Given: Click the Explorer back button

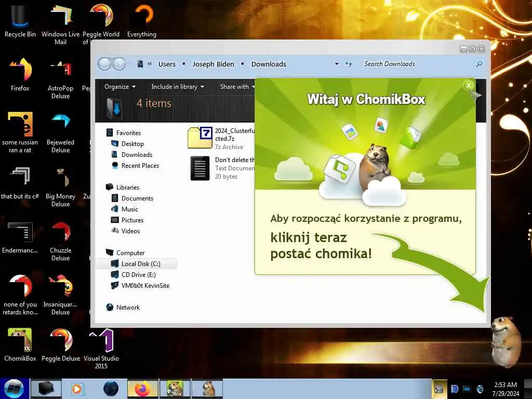Looking at the screenshot, I should [x=104, y=64].
